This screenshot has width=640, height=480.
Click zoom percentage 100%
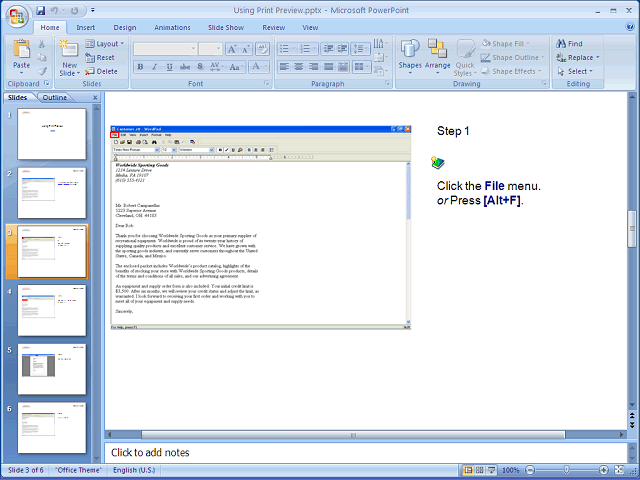pos(510,470)
